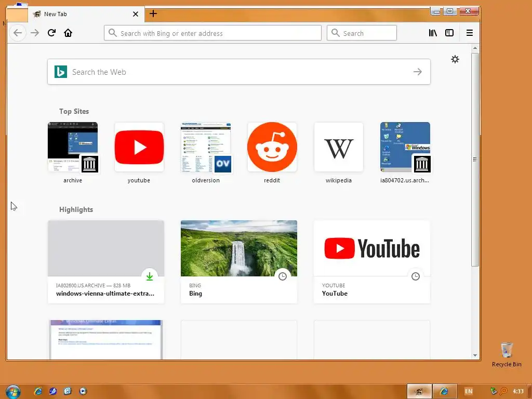This screenshot has width=532, height=399.
Task: Click the media player quick launch icon
Action: 83,391
